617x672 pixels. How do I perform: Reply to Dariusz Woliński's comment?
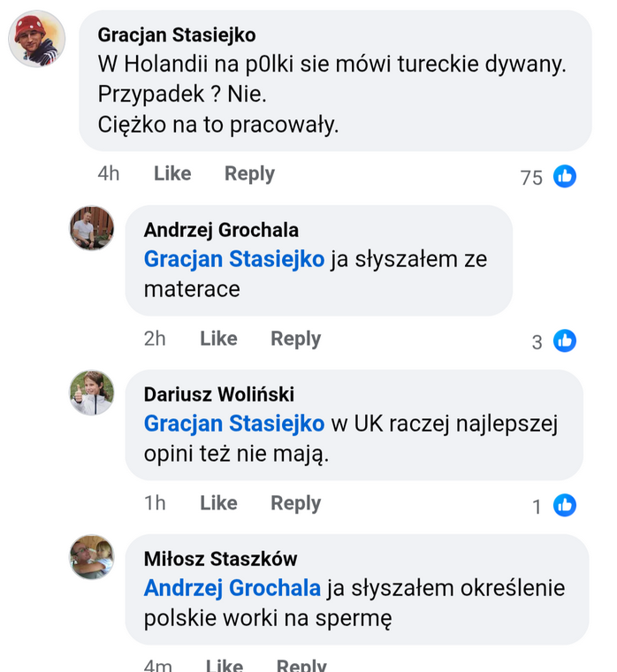[295, 503]
